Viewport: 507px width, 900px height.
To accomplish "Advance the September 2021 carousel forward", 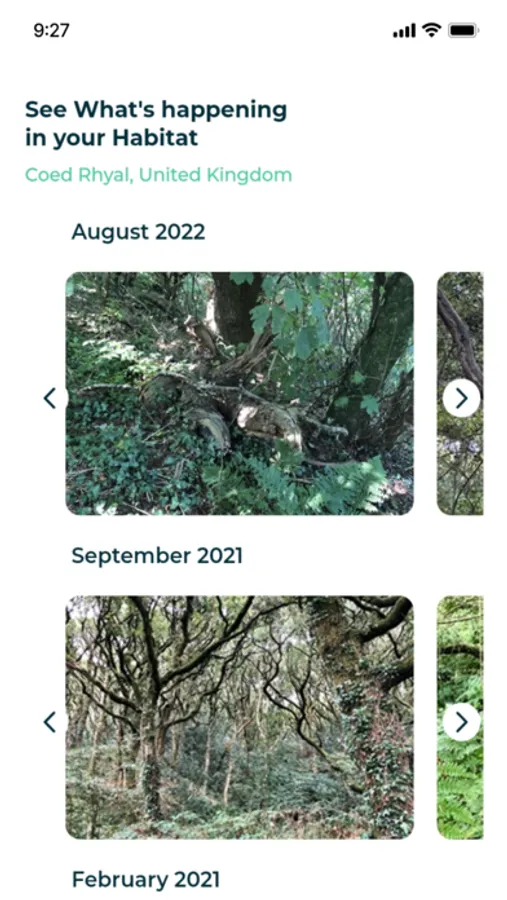I will pos(461,721).
